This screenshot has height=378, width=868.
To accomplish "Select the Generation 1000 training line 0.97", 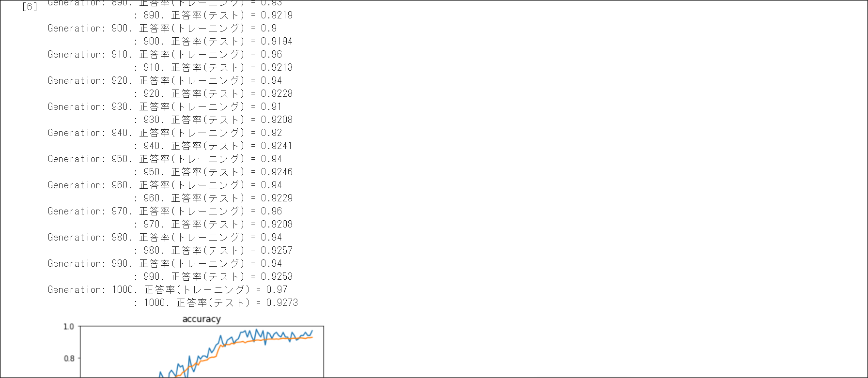I will click(168, 289).
